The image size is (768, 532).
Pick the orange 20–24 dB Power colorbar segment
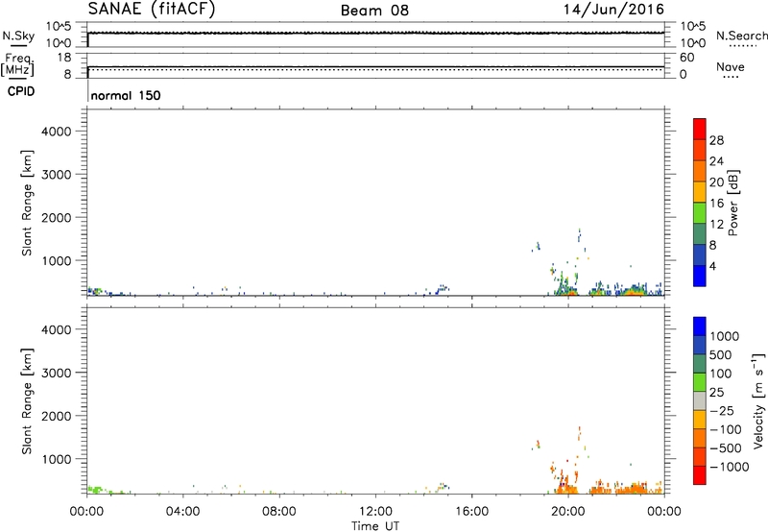click(700, 171)
